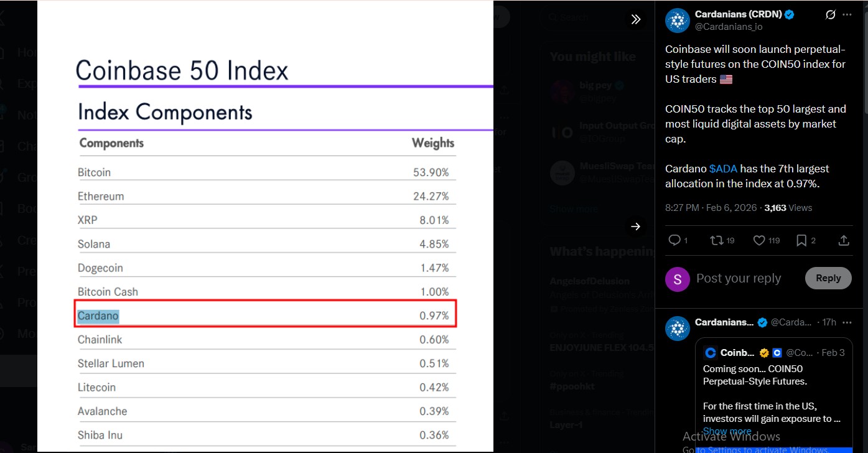
Task: Collapse the panel with double chevron
Action: coord(635,19)
